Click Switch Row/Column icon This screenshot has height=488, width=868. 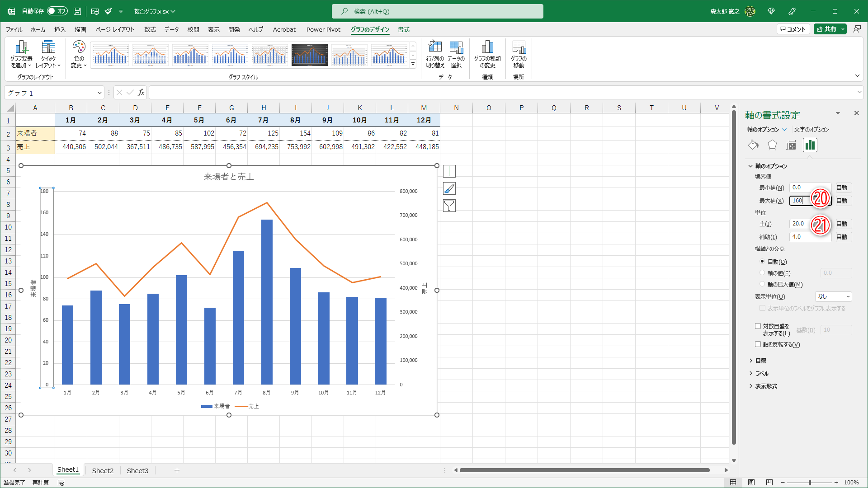(435, 47)
